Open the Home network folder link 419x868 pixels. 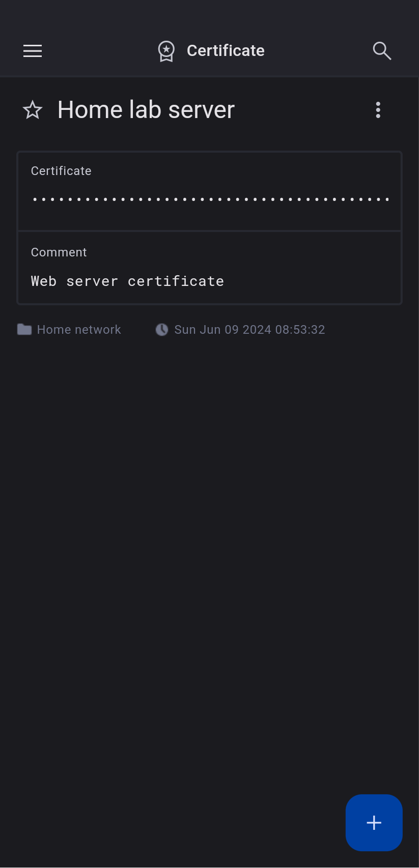tap(69, 330)
